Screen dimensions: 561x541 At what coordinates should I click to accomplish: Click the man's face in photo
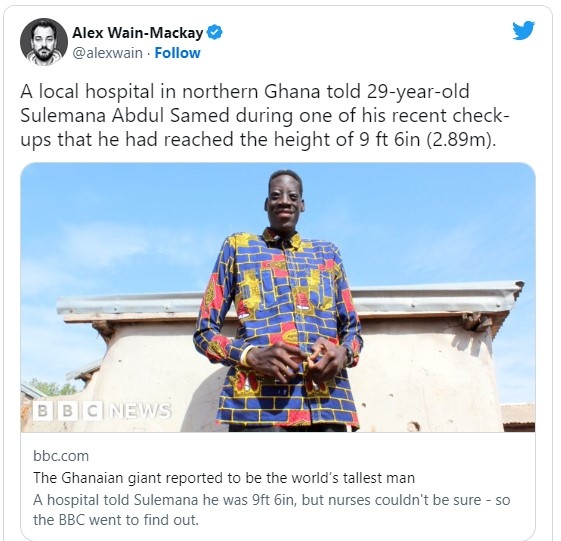285,201
